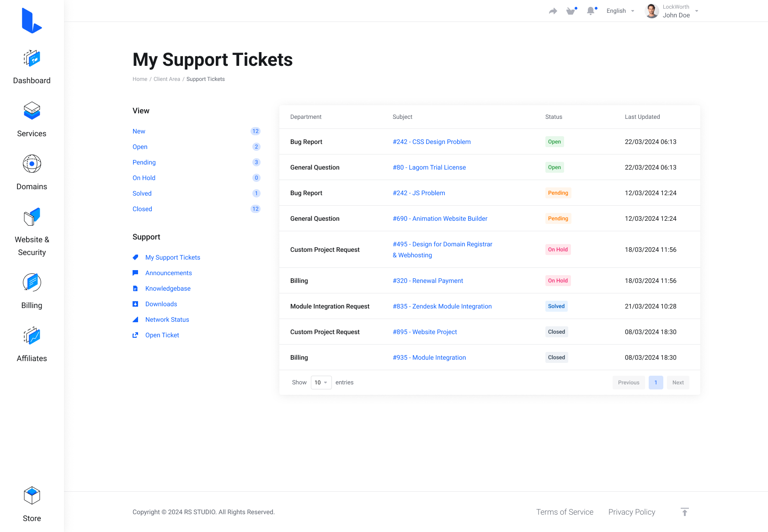Click the Next pagination button
The height and width of the screenshot is (532, 768).
pyautogui.click(x=678, y=383)
